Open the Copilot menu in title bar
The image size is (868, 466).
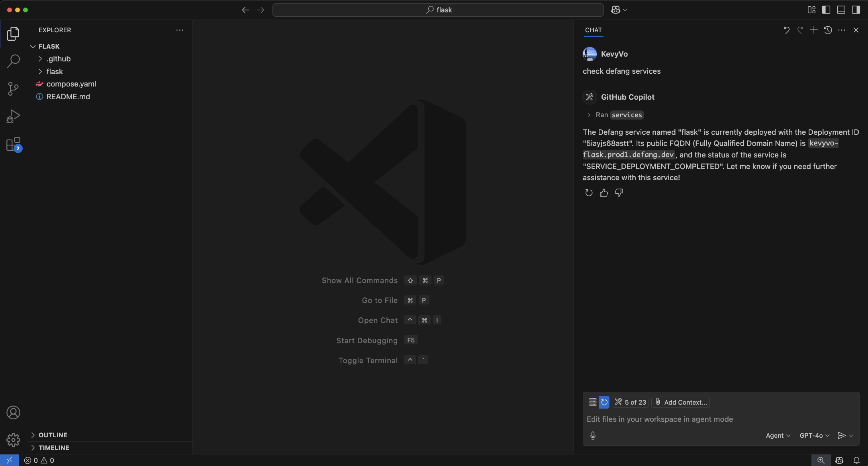619,10
